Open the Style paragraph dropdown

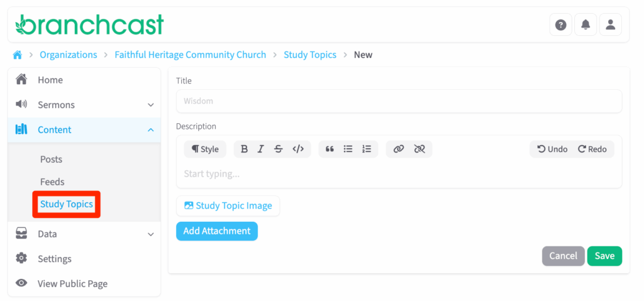tap(205, 149)
